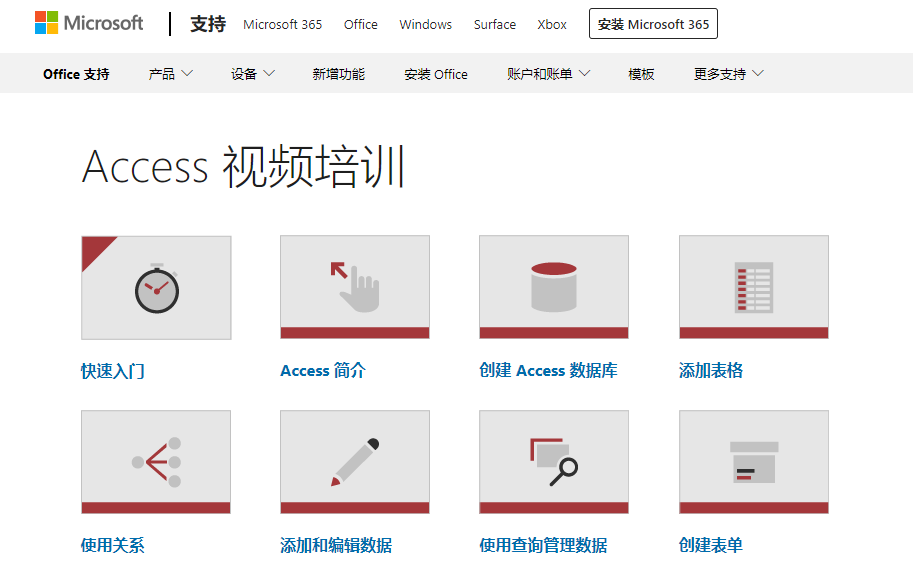Open the 模板 menu item
This screenshot has height=568, width=913.
click(641, 74)
